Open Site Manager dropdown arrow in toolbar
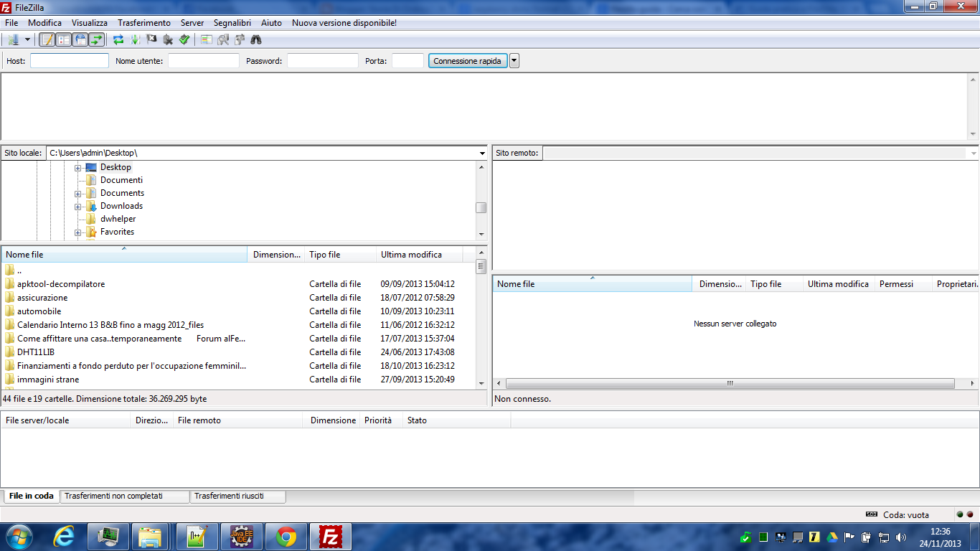The height and width of the screenshot is (551, 980). pyautogui.click(x=27, y=39)
